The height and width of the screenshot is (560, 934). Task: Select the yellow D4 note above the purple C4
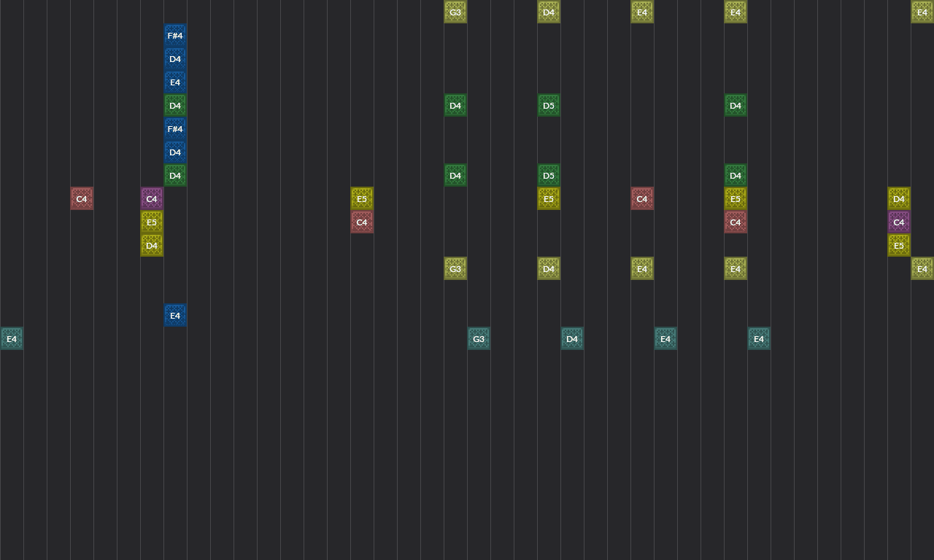pyautogui.click(x=899, y=198)
